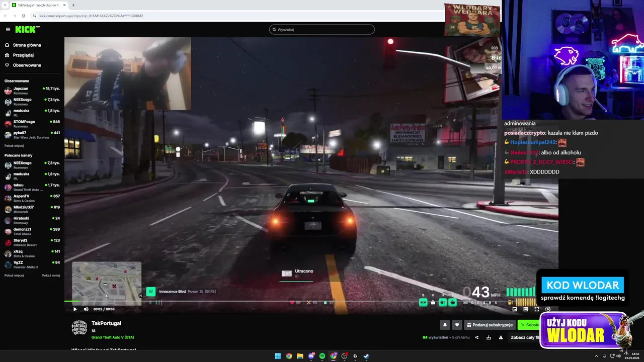The height and width of the screenshot is (362, 644).
Task: Open Spotify from the taskbar
Action: click(x=322, y=356)
